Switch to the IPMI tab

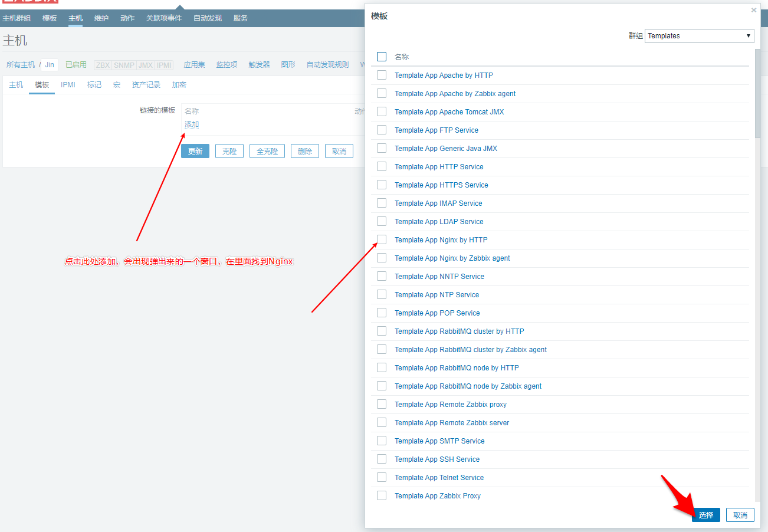point(68,85)
